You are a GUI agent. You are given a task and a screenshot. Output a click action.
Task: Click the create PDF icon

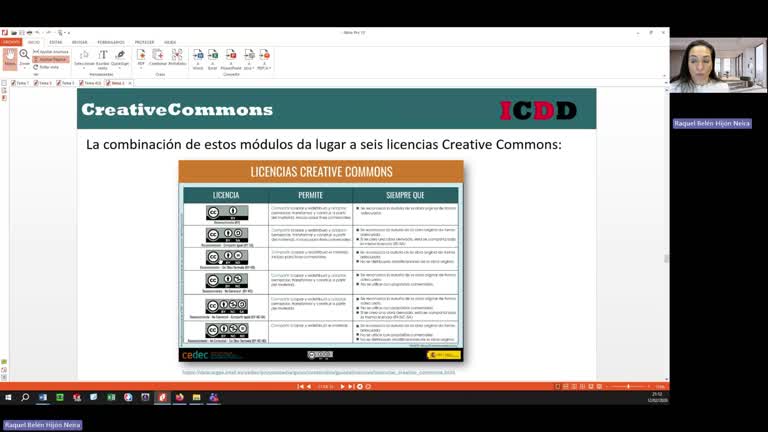(141, 54)
